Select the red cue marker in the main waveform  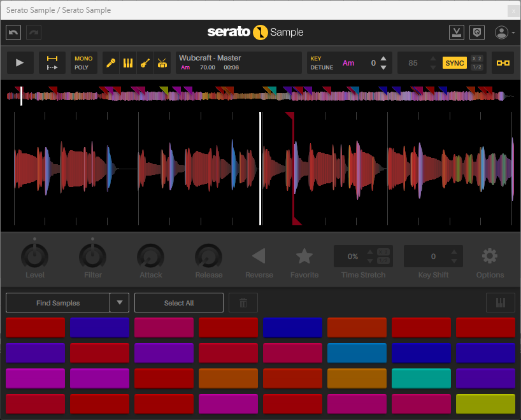(x=293, y=169)
